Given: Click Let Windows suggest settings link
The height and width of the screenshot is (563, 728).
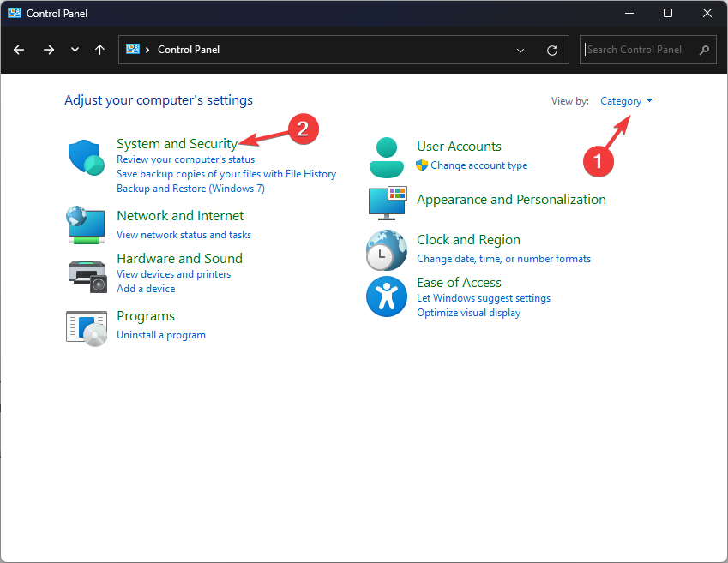Looking at the screenshot, I should tap(484, 298).
